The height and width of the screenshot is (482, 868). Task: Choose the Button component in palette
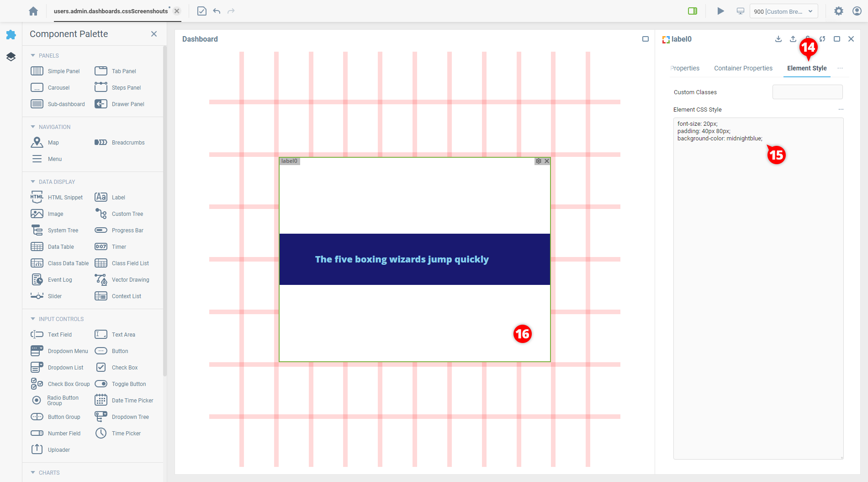click(x=120, y=351)
